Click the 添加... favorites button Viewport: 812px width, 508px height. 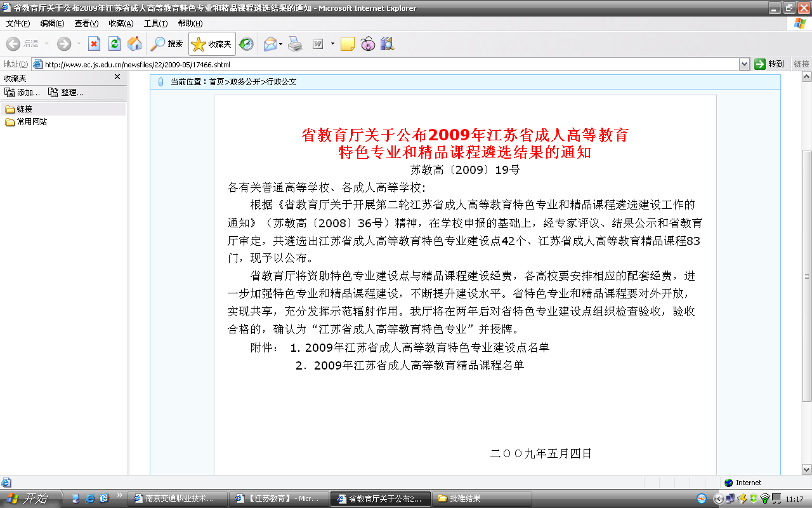[x=23, y=93]
